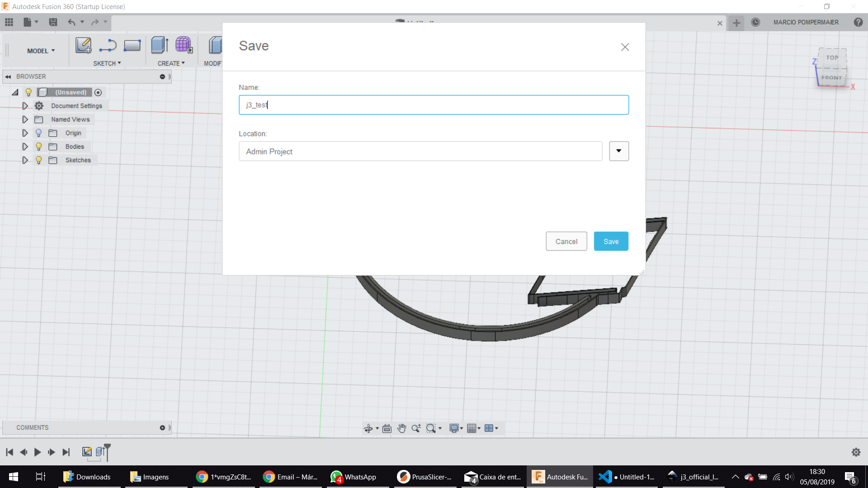Open Windows Start menu

(14, 477)
